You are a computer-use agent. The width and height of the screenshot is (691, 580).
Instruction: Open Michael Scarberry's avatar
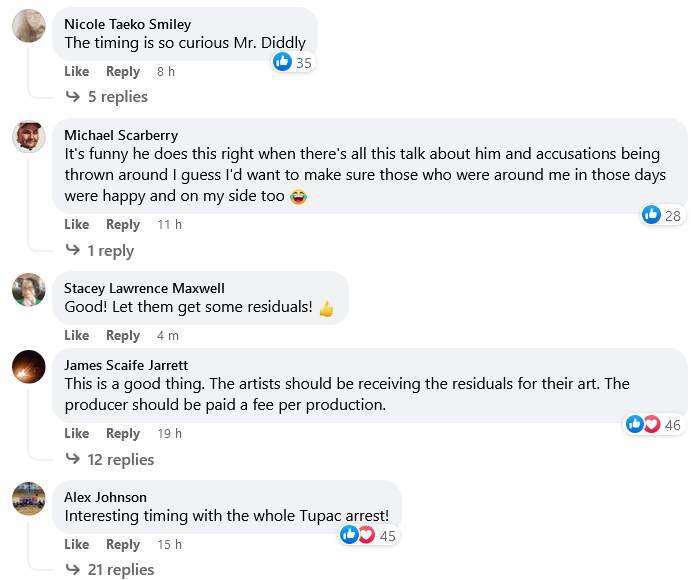[x=28, y=137]
